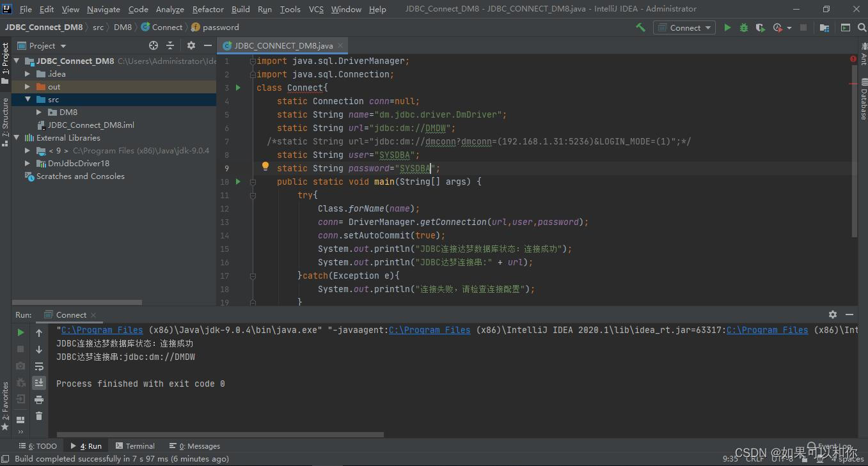Hide the Project tool window via minus icon
The image size is (868, 466).
207,45
